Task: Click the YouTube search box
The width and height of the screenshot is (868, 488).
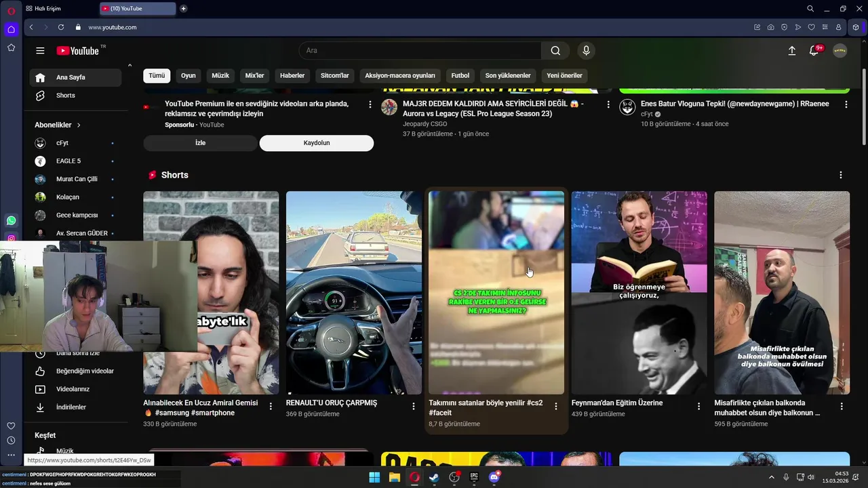Action: pos(420,51)
